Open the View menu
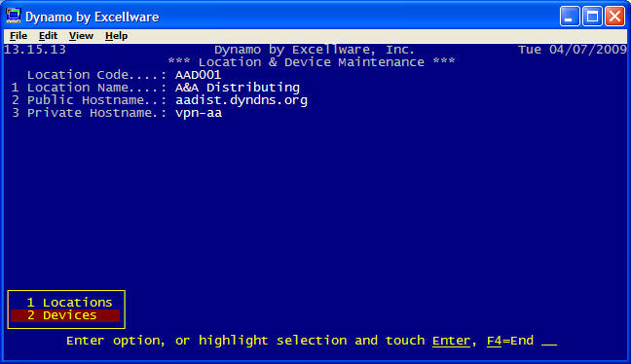The image size is (631, 364). (x=81, y=36)
